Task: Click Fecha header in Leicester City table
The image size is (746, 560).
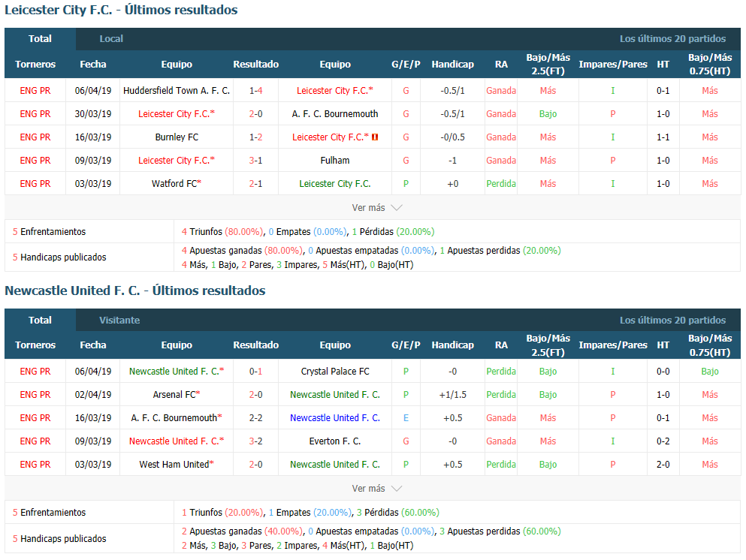Action: 92,64
